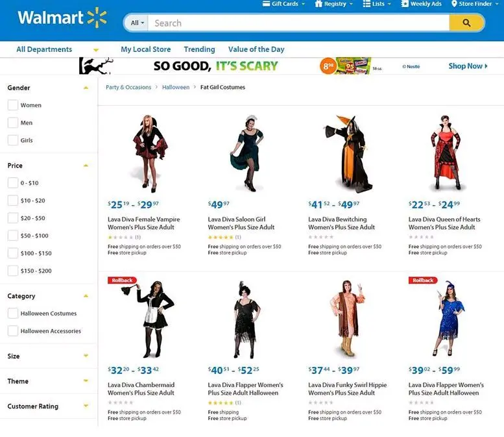The image size is (504, 437).
Task: Click the Walmart spark logo
Action: [x=97, y=18]
